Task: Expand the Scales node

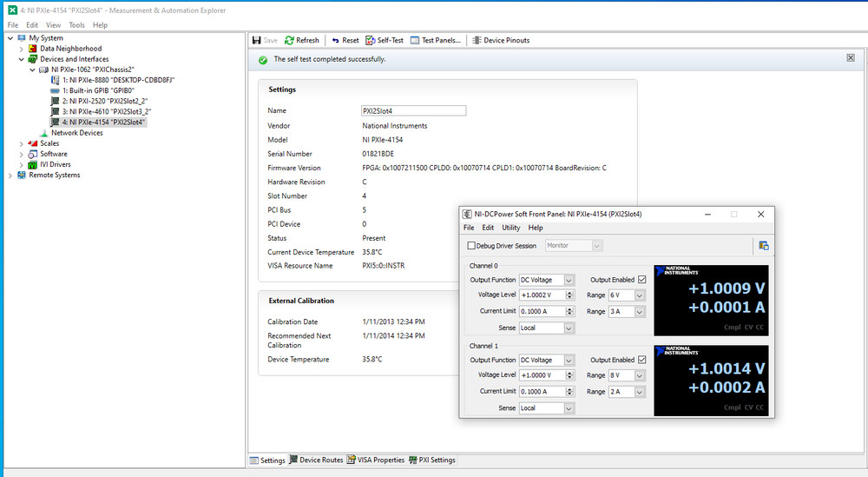Action: coord(21,143)
